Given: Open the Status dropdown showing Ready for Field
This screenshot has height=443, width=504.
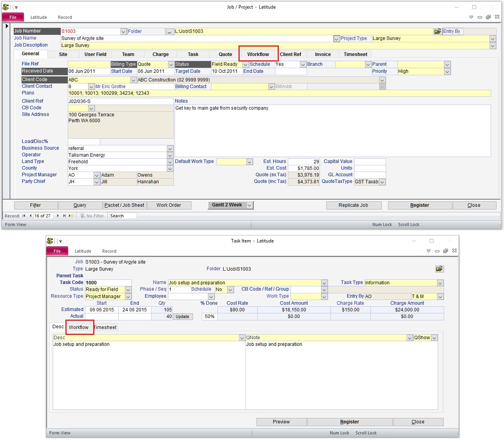Looking at the screenshot, I should (128, 289).
